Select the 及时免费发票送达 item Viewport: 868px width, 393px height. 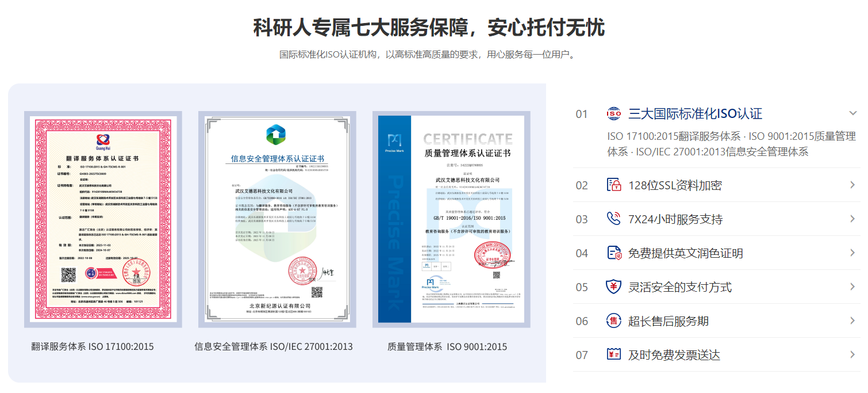(x=674, y=355)
